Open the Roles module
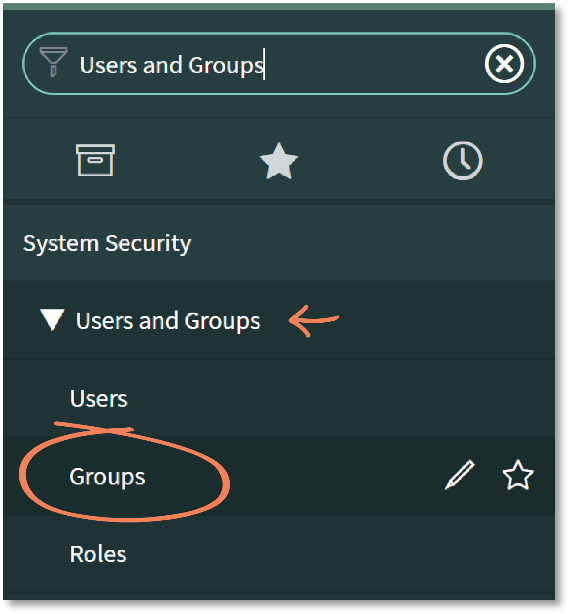 pos(98,554)
